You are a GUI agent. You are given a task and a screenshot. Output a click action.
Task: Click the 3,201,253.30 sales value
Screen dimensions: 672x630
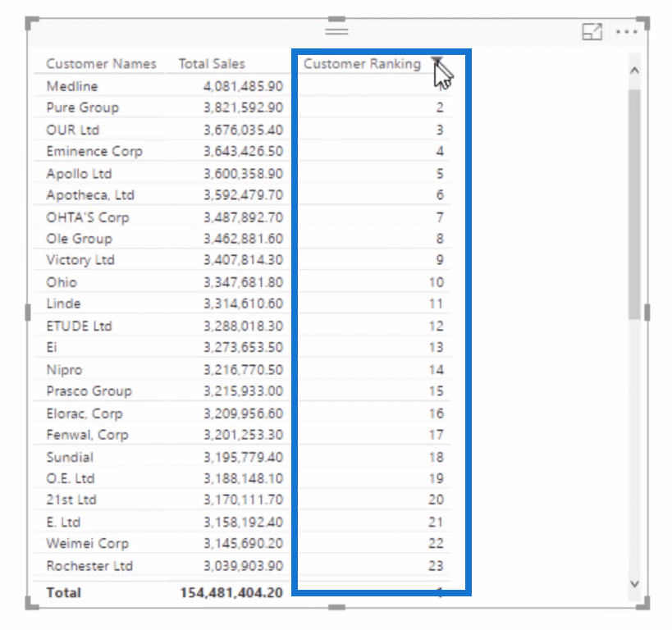coord(243,435)
